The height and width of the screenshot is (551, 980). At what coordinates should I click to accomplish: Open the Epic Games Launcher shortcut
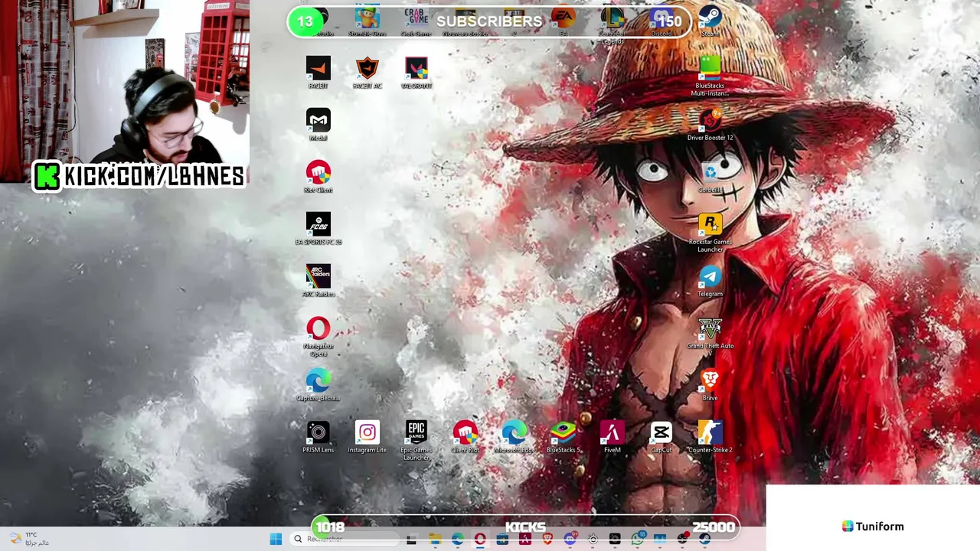(x=416, y=441)
